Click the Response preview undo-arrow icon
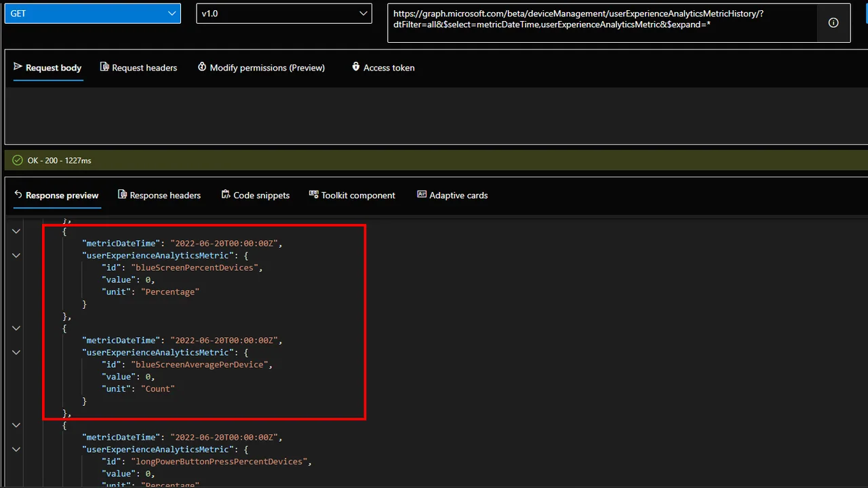 [x=18, y=195]
